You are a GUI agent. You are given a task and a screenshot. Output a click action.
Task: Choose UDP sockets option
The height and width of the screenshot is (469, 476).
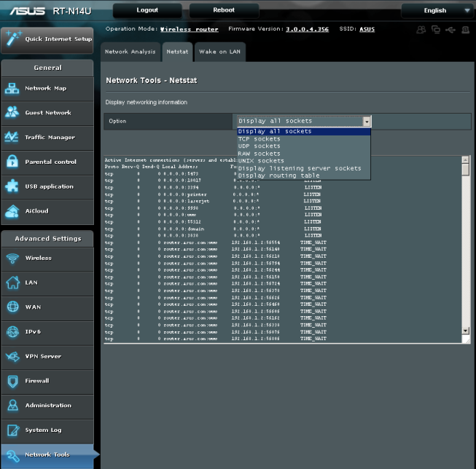303,146
